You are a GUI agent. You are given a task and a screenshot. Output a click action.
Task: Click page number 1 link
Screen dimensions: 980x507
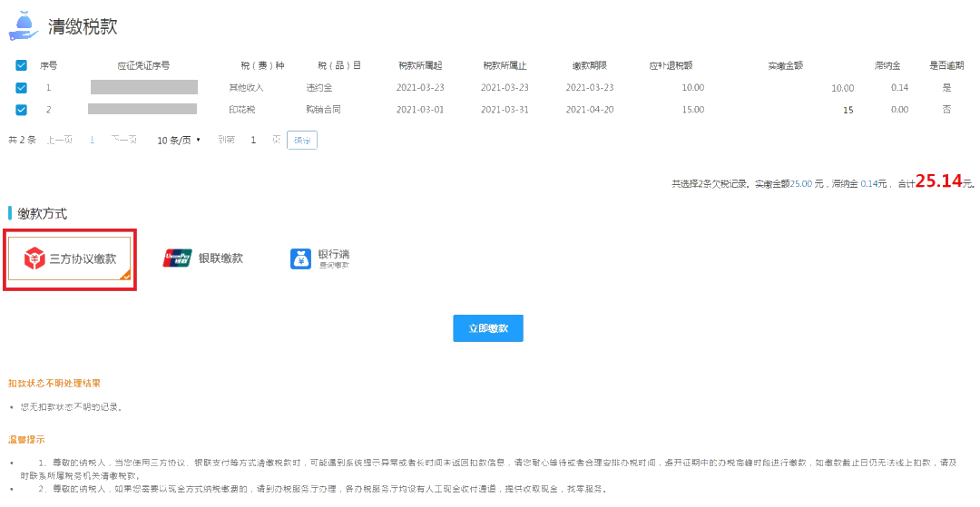tap(92, 141)
